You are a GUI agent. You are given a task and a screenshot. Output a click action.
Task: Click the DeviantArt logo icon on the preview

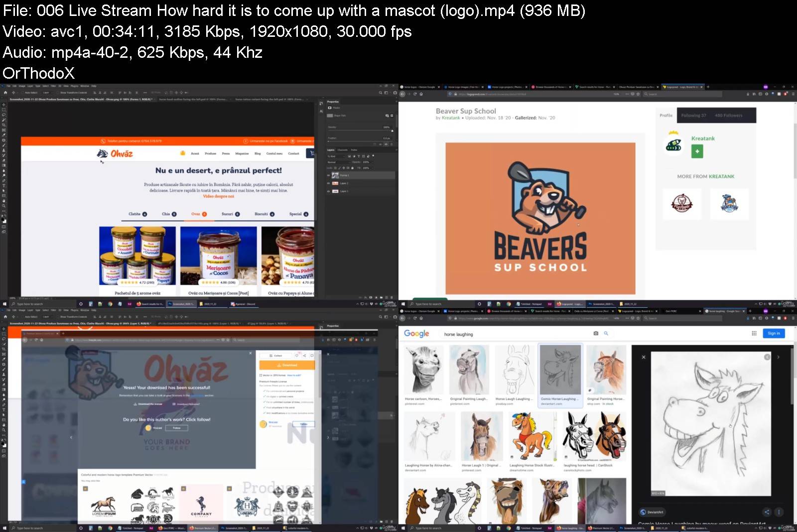642,512
